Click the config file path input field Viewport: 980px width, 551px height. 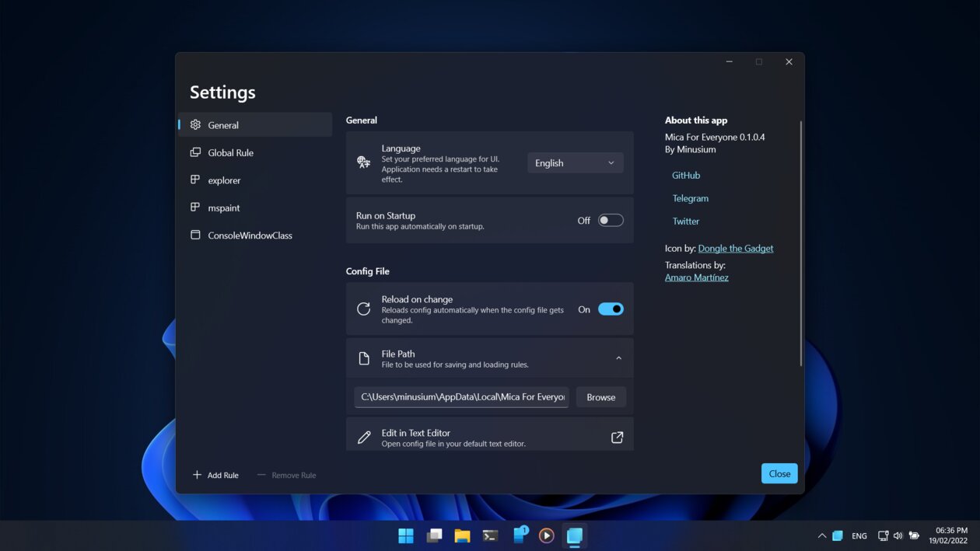pos(461,396)
